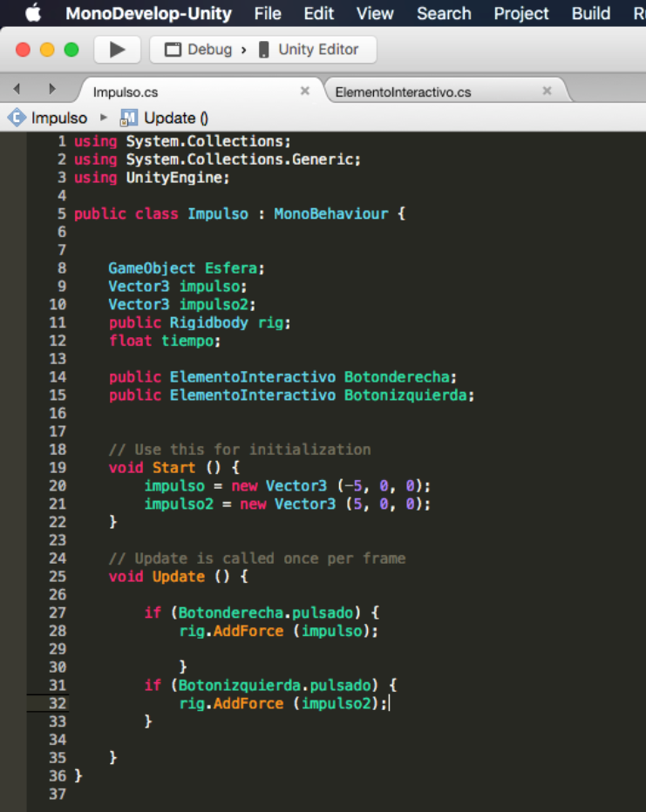
Task: Click the 'Start' method name
Action: click(173, 468)
